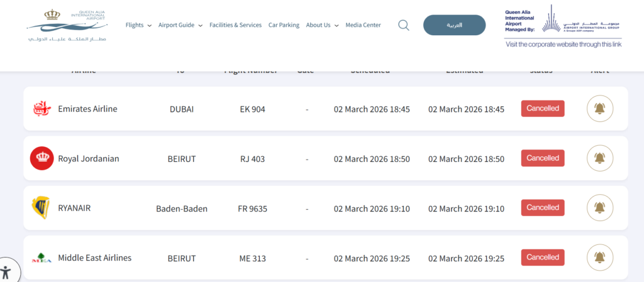Visit the corporate website link
Viewport: 644px width, 282px height.
563,44
